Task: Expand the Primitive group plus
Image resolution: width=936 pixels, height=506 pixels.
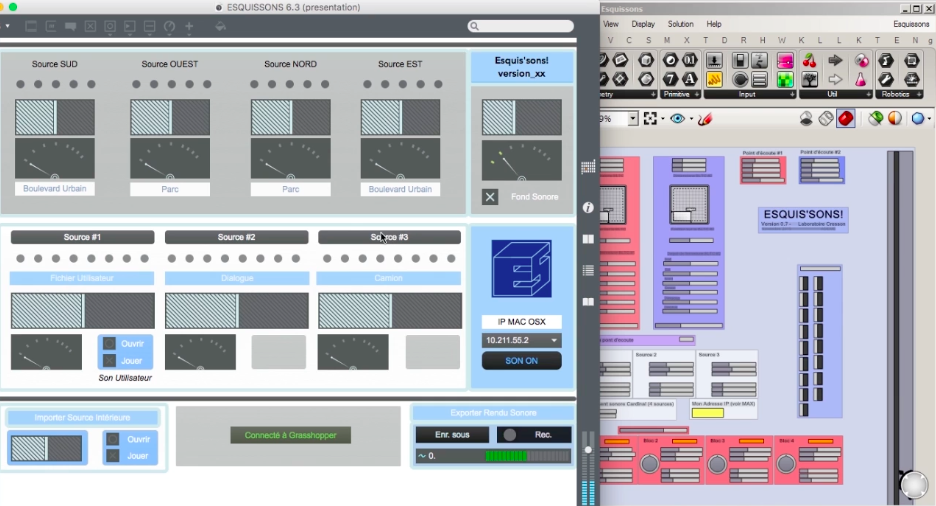Action: tap(696, 95)
